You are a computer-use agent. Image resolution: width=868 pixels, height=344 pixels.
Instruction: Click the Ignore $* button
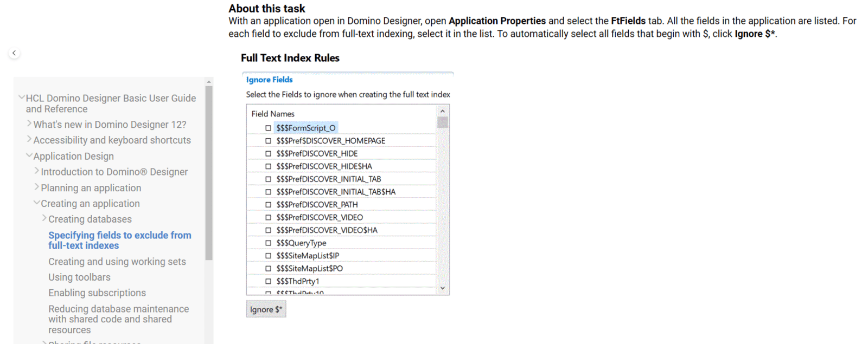[x=266, y=309]
